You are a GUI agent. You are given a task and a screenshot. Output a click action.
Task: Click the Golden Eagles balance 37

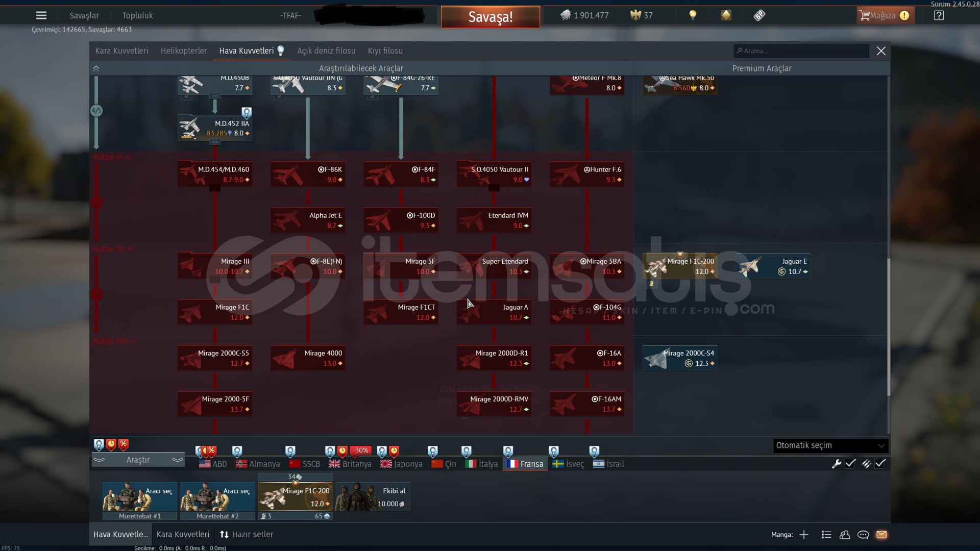pos(642,15)
